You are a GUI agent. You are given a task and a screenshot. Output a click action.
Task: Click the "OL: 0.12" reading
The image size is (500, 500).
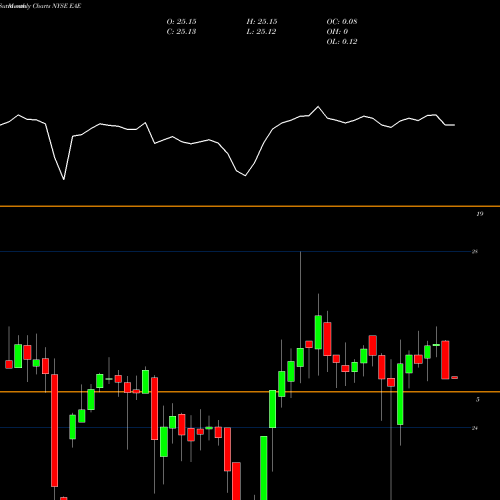[342, 42]
